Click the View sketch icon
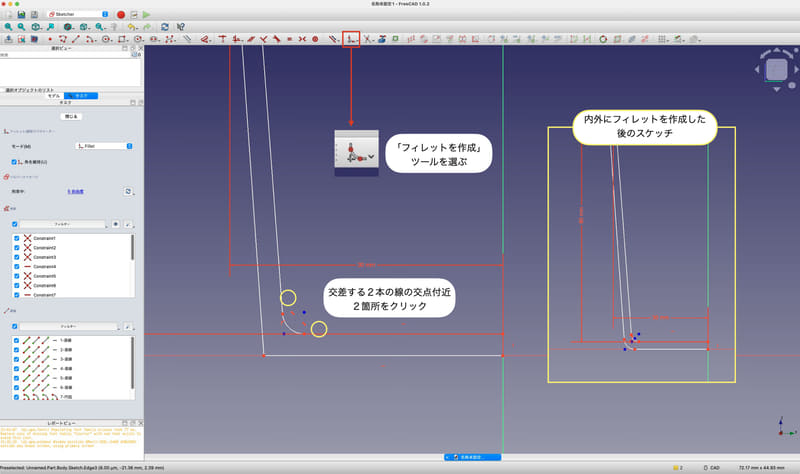800x474 pixels. click(x=21, y=39)
